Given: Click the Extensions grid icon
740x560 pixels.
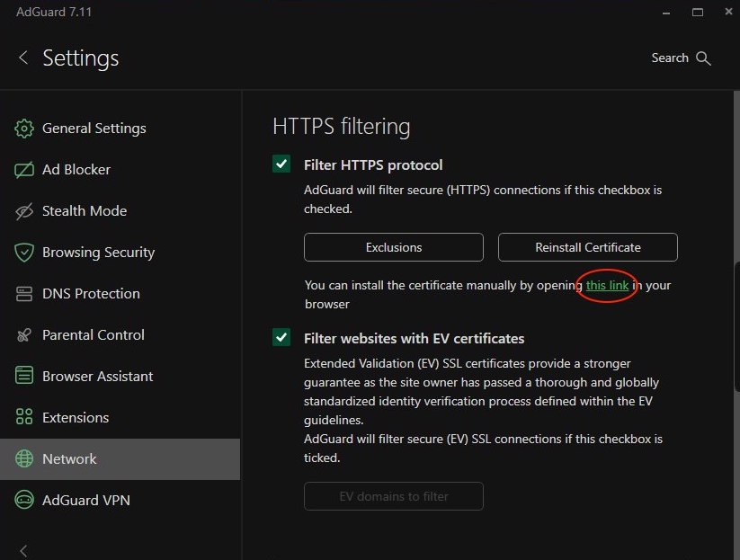Looking at the screenshot, I should click(24, 417).
